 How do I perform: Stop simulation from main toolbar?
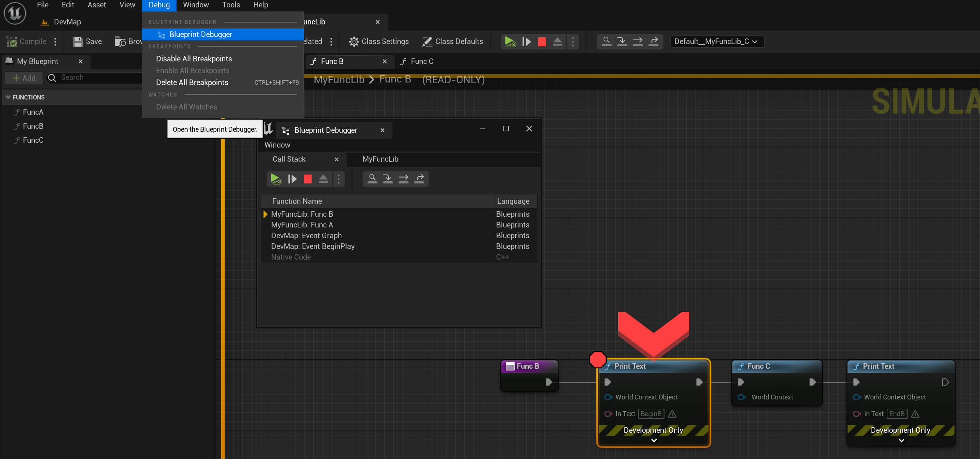(542, 41)
